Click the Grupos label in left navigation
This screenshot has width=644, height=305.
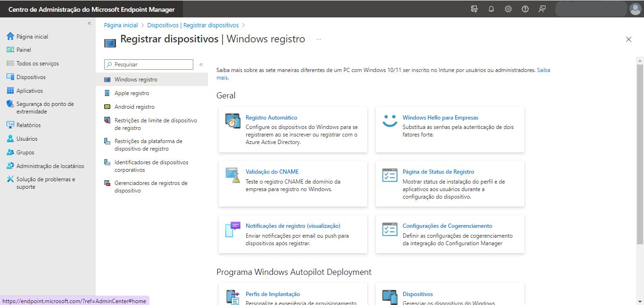[x=25, y=152]
